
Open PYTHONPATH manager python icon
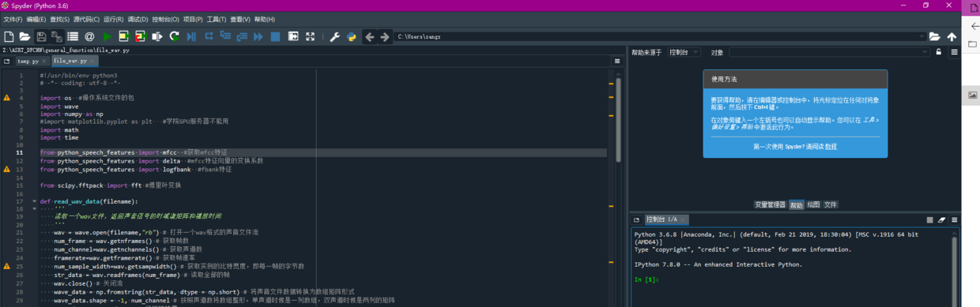point(352,36)
